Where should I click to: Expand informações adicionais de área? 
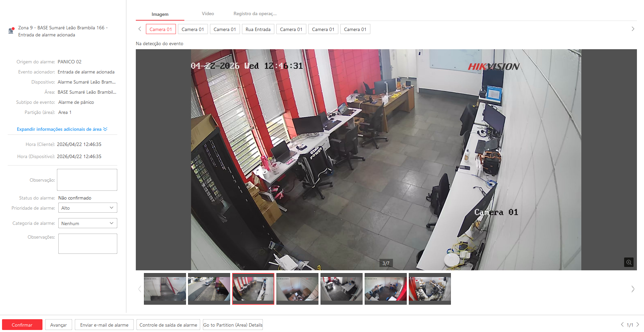(62, 129)
